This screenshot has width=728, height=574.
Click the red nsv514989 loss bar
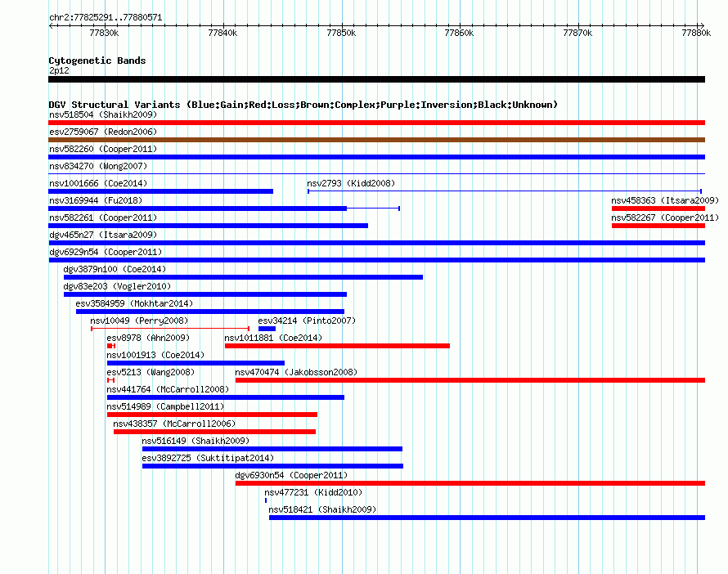tap(212, 415)
